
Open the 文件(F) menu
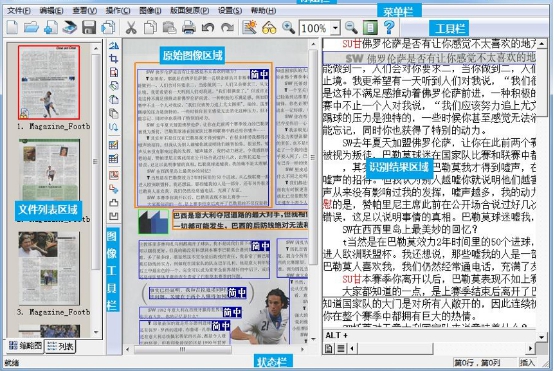coord(19,11)
